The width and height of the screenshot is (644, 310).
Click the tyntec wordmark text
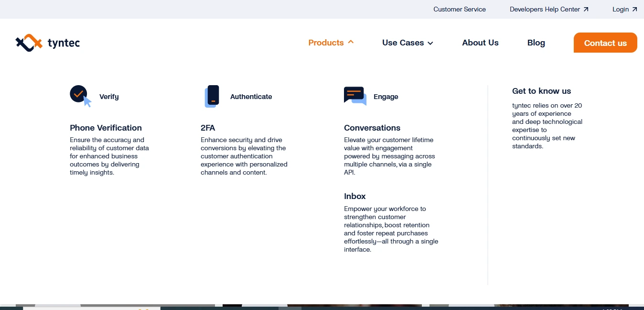[64, 43]
